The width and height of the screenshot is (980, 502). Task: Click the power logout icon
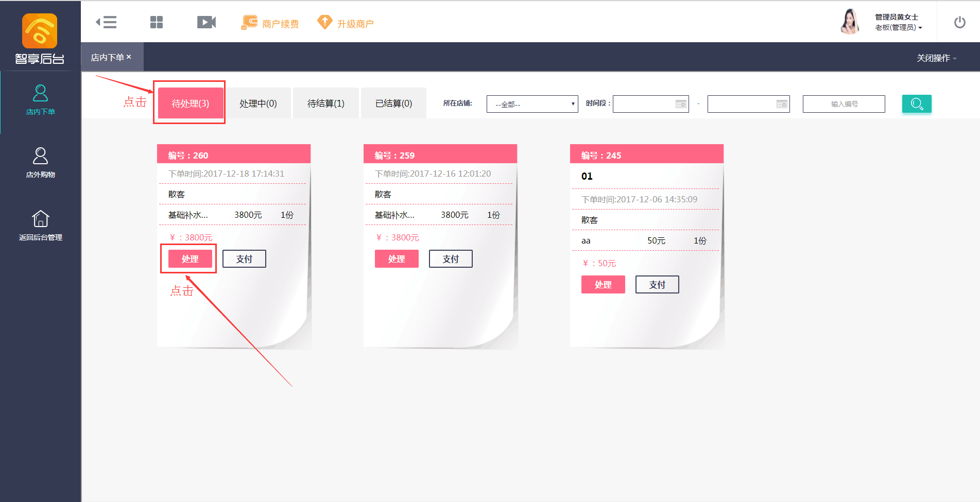coord(959,22)
